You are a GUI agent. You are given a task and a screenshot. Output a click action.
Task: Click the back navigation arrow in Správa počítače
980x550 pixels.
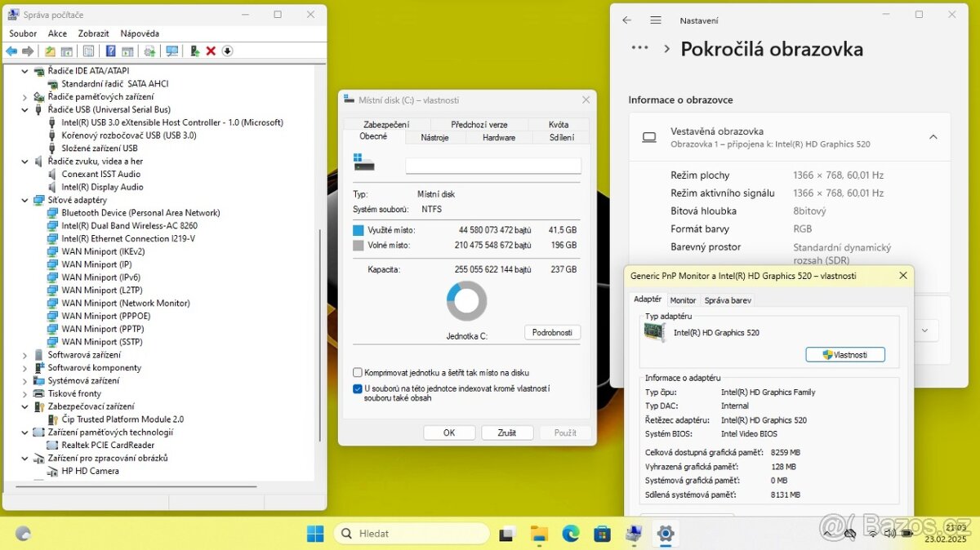pos(11,51)
